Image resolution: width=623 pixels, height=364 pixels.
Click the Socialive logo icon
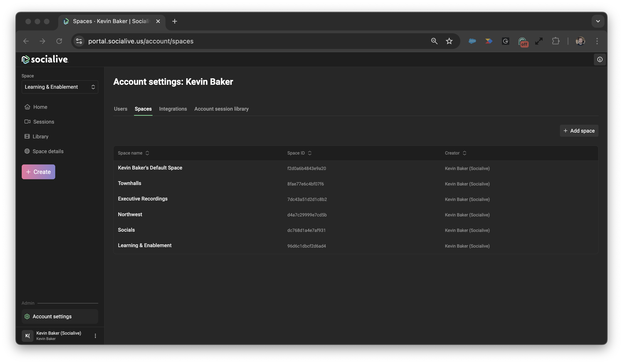click(25, 60)
